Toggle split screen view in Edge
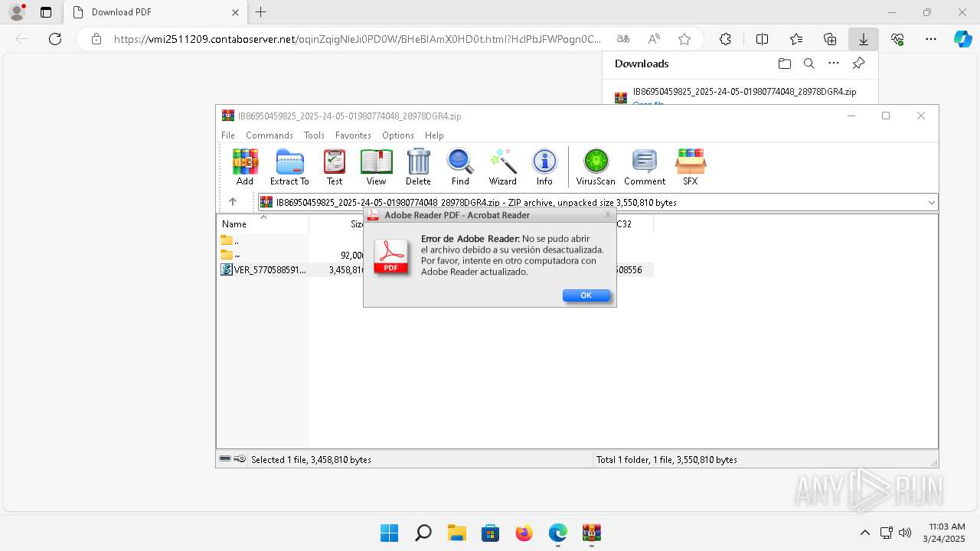The image size is (980, 551). [763, 39]
